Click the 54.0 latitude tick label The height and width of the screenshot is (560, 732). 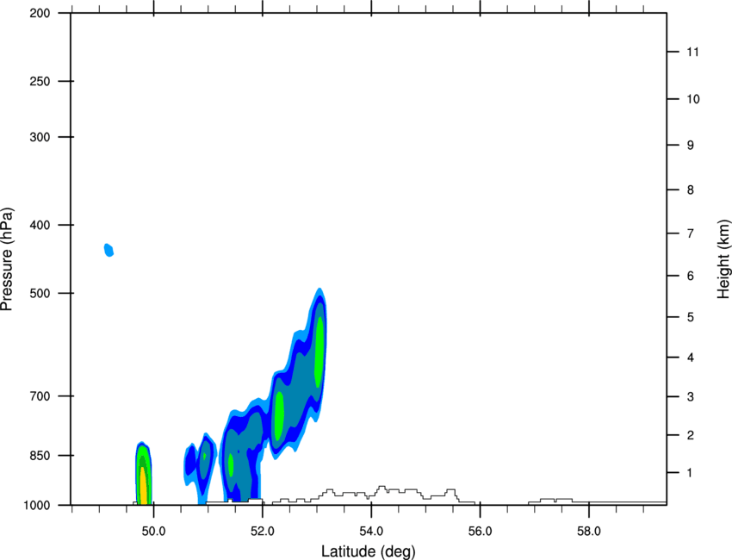(371, 532)
